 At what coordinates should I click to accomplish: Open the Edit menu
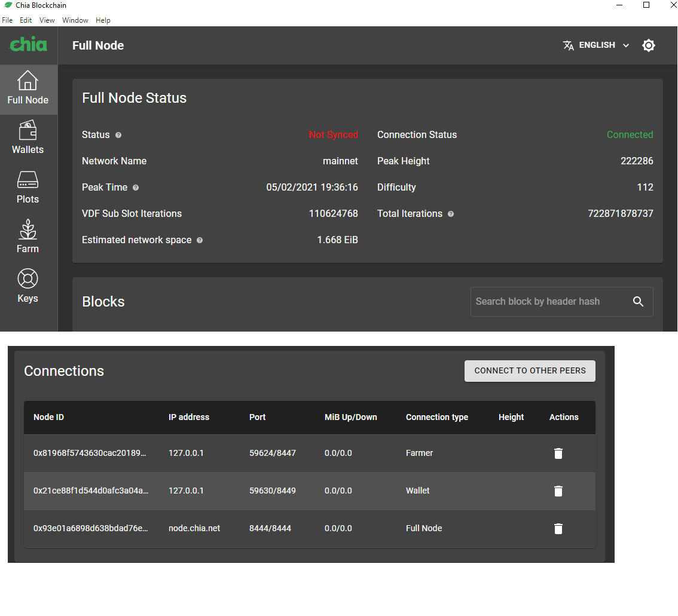(26, 20)
